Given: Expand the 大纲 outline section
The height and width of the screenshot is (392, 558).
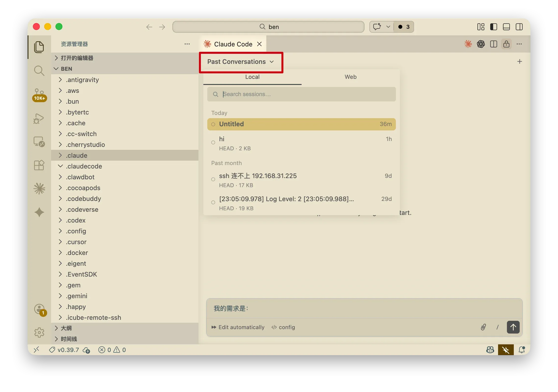Looking at the screenshot, I should pyautogui.click(x=125, y=328).
